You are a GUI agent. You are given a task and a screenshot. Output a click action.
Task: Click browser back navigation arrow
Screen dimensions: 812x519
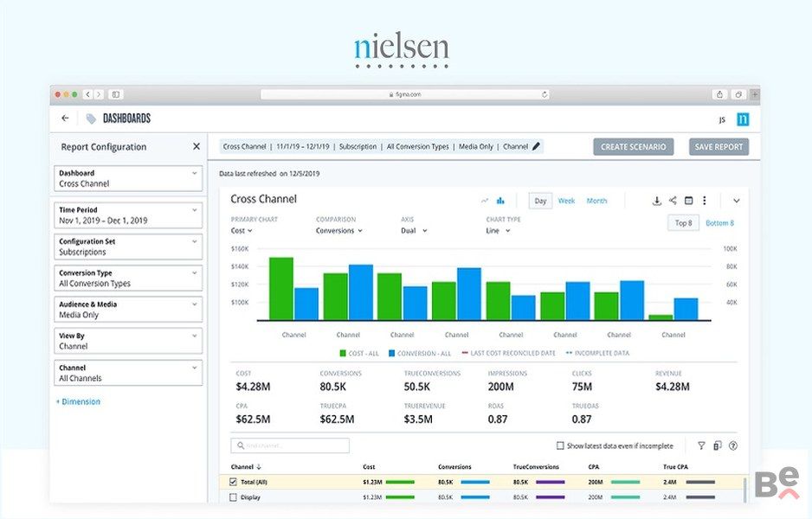[x=87, y=94]
